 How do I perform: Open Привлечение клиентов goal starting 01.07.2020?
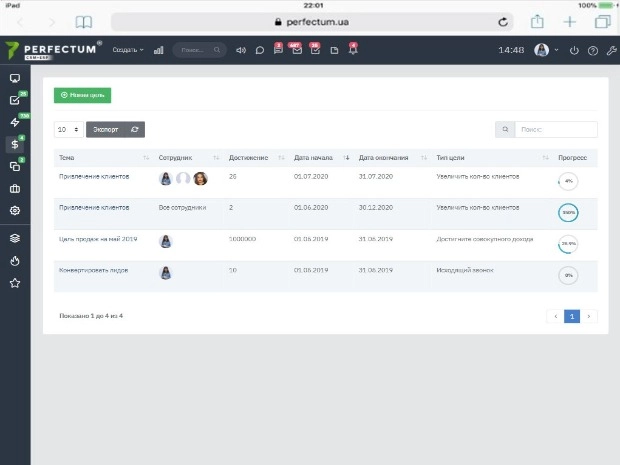94,177
